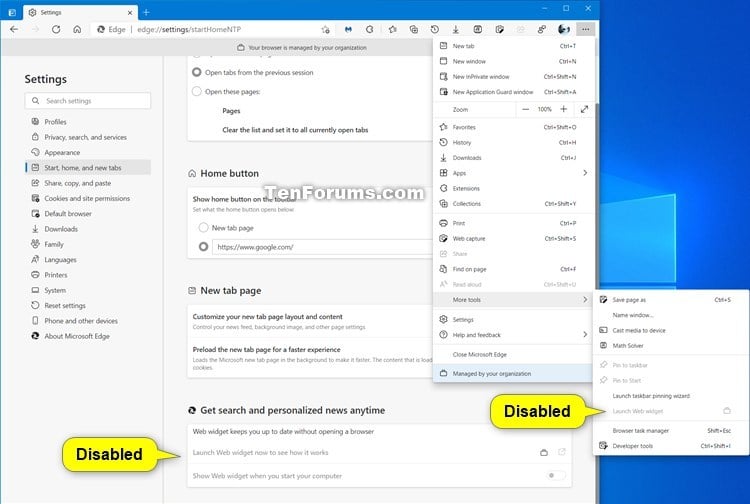Expand the Apps submenu arrow
The height and width of the screenshot is (504, 750).
pos(585,173)
